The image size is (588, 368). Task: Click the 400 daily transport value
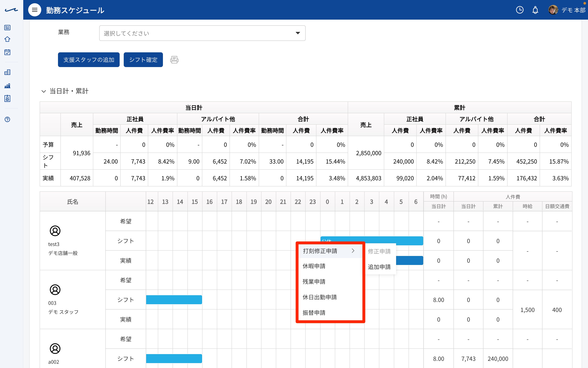coord(557,310)
